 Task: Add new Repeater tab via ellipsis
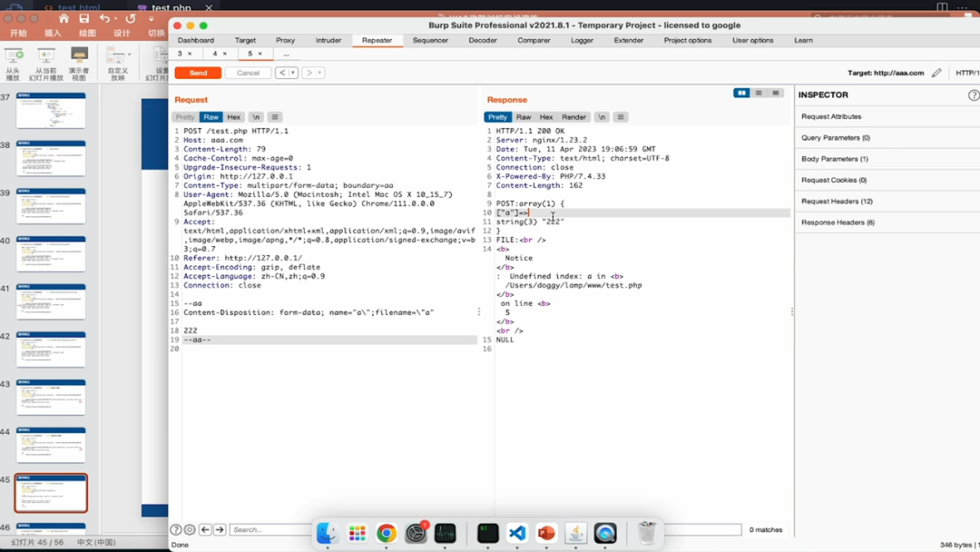286,54
